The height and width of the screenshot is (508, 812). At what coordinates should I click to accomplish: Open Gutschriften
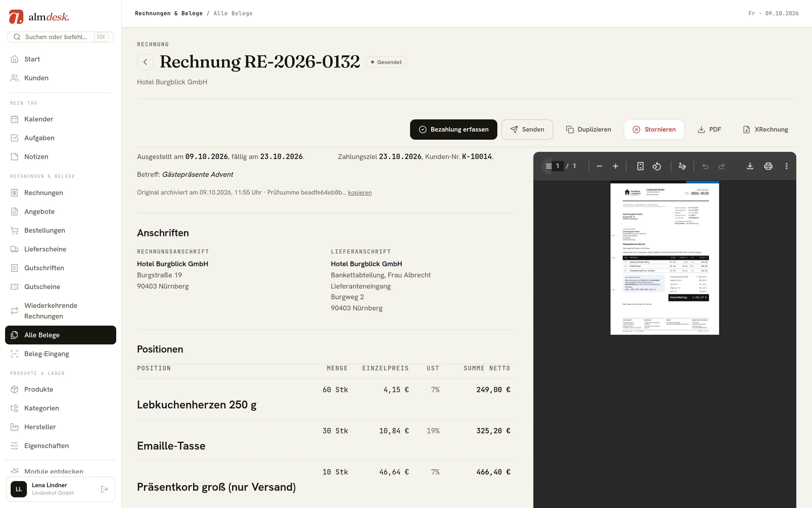[60, 268]
